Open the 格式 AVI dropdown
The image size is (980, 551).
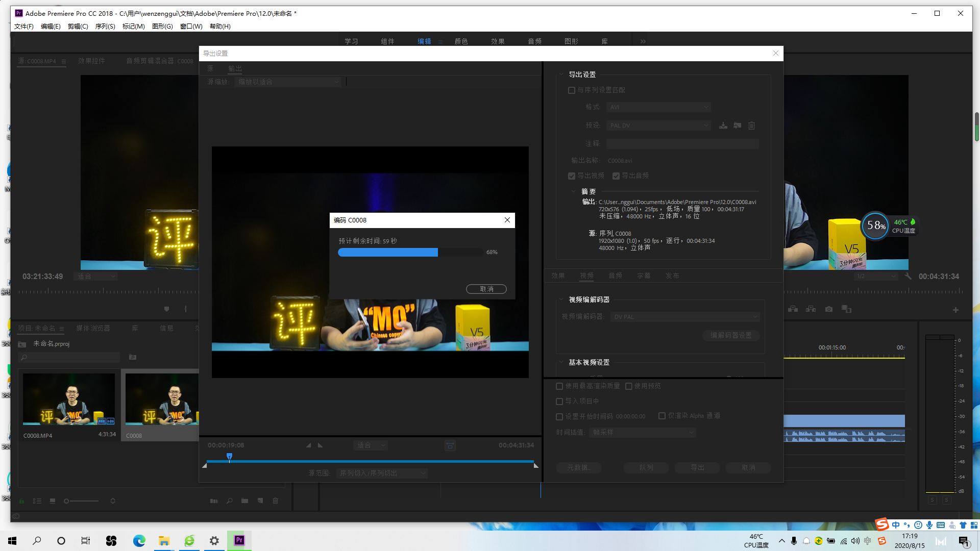tap(658, 107)
